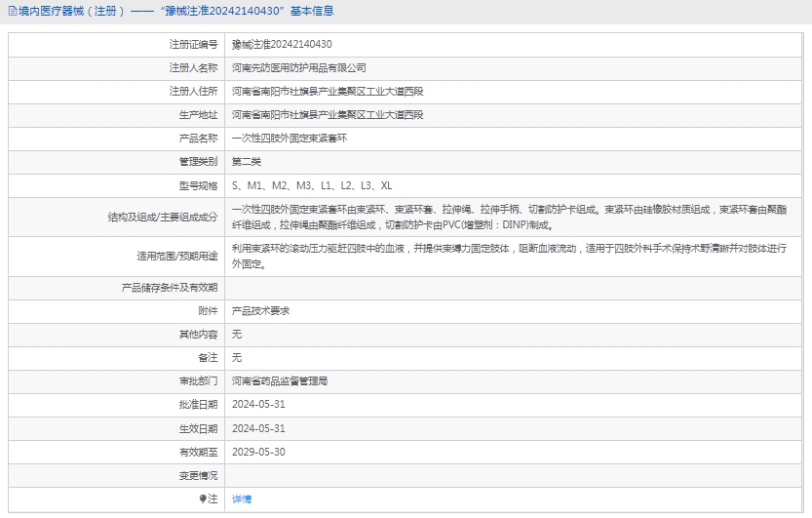This screenshot has width=812, height=518.
Task: Open the 详情 link in the last row
Action: (x=242, y=498)
